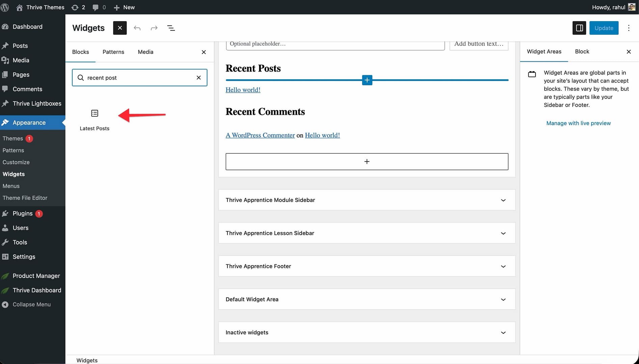Expand Thrive Apprentice Module Sidebar area
Screen dimensions: 639x364
click(503, 200)
